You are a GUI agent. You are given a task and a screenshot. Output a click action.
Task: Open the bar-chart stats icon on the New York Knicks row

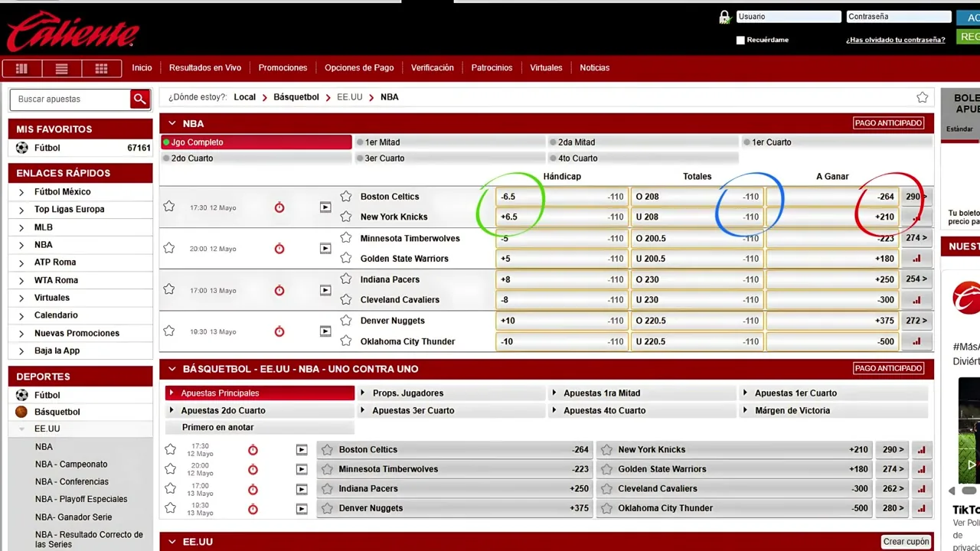click(x=916, y=217)
